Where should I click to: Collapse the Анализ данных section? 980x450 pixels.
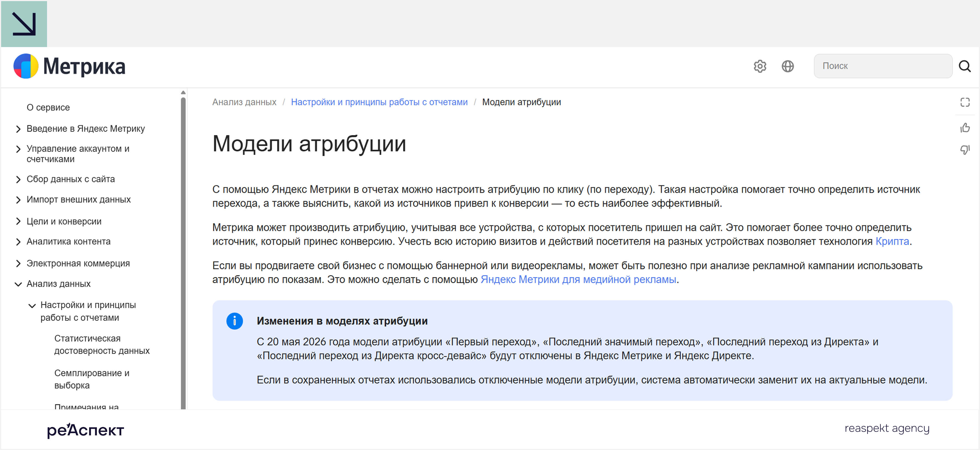click(18, 284)
